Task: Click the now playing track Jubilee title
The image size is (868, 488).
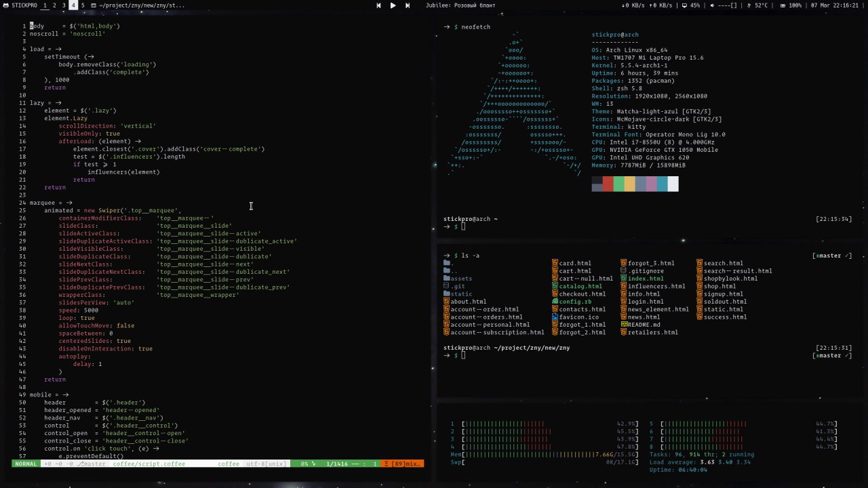Action: click(460, 5)
